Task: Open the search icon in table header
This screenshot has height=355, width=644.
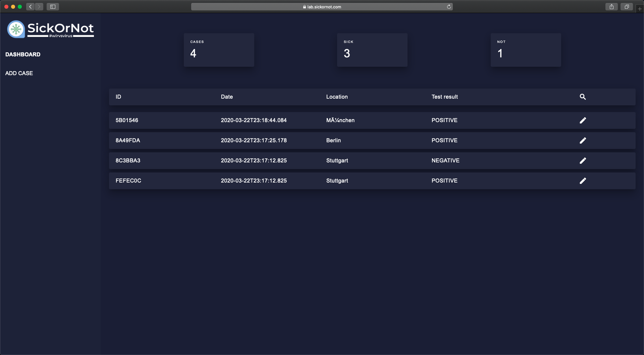Action: click(x=583, y=97)
